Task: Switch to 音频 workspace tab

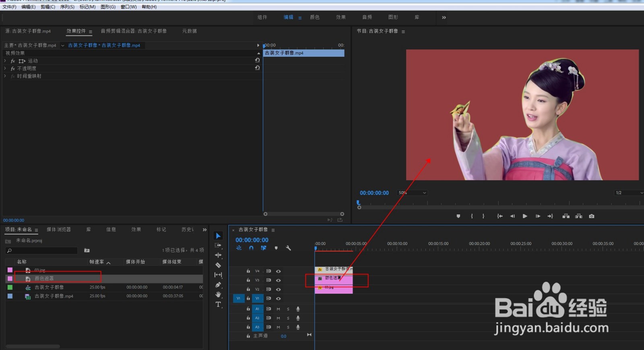Action: [367, 17]
